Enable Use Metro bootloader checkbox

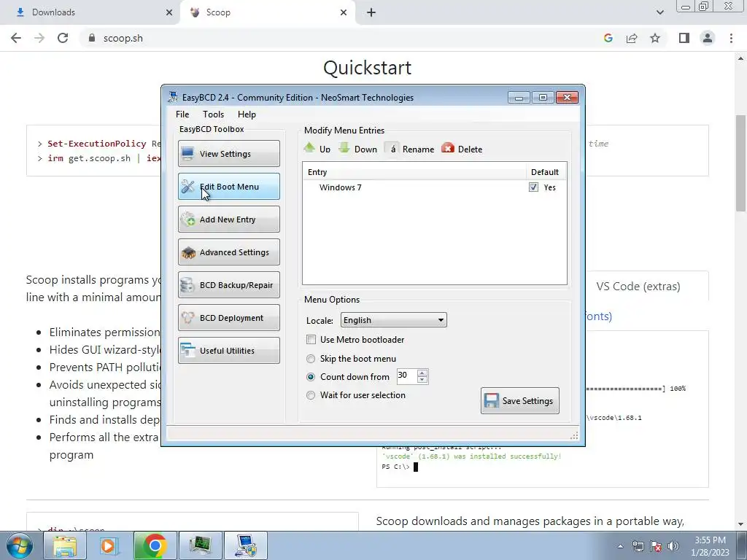[311, 340]
